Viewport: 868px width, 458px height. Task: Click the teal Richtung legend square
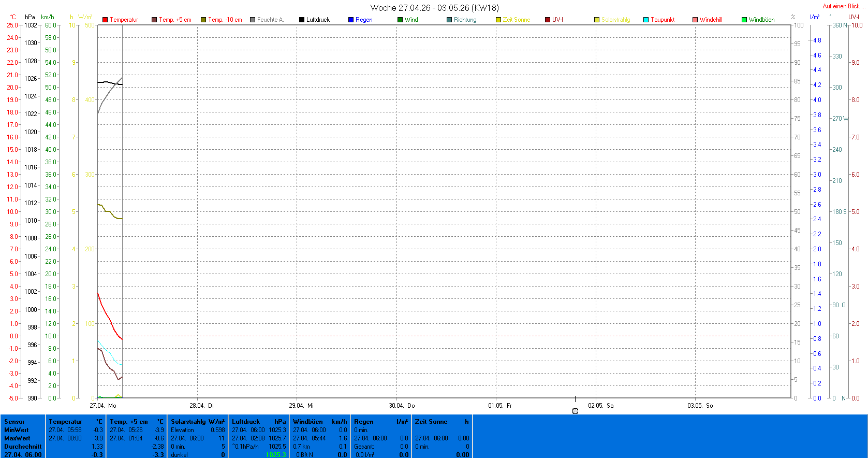tap(449, 20)
